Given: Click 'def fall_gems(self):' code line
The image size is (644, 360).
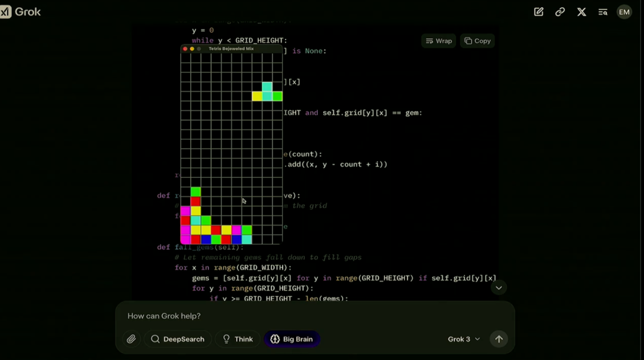Looking at the screenshot, I should (200, 247).
